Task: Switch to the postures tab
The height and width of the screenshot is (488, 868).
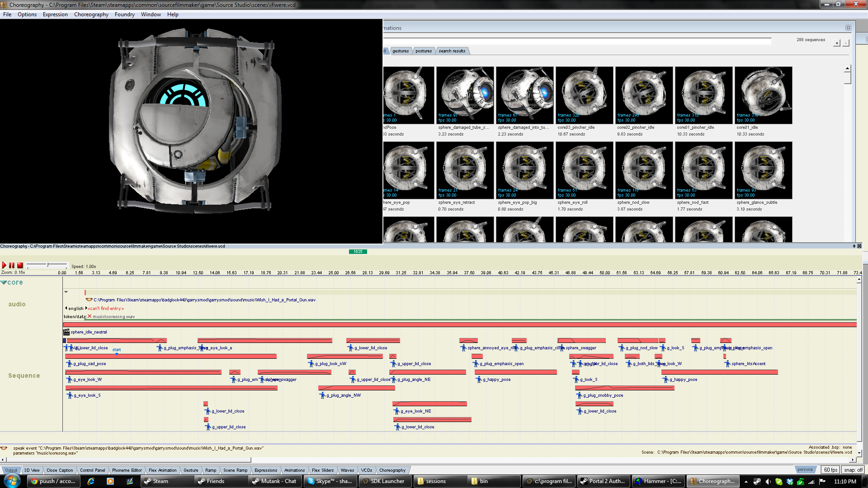Action: [x=423, y=51]
